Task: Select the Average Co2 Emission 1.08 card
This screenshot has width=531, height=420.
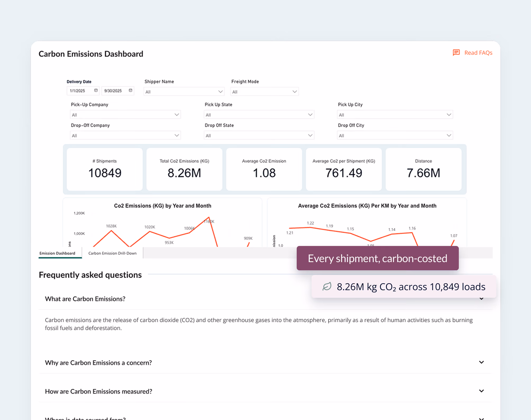Action: [x=264, y=169]
